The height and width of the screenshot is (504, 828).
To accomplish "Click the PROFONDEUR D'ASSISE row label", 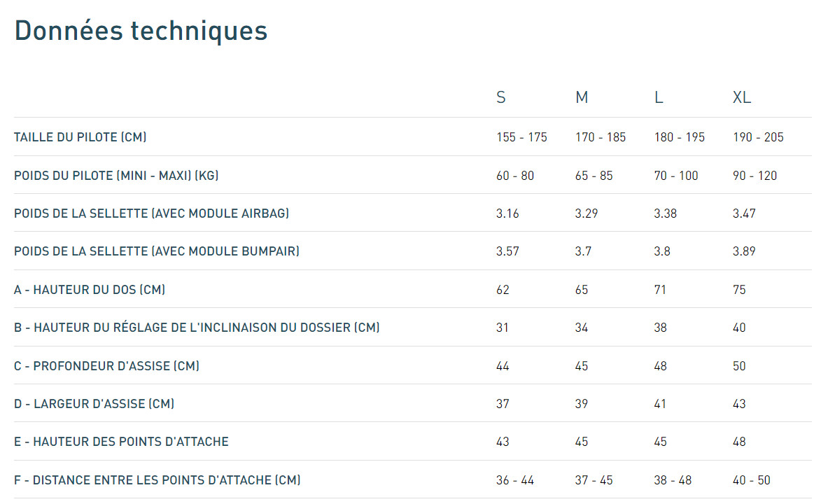I will pyautogui.click(x=106, y=365).
